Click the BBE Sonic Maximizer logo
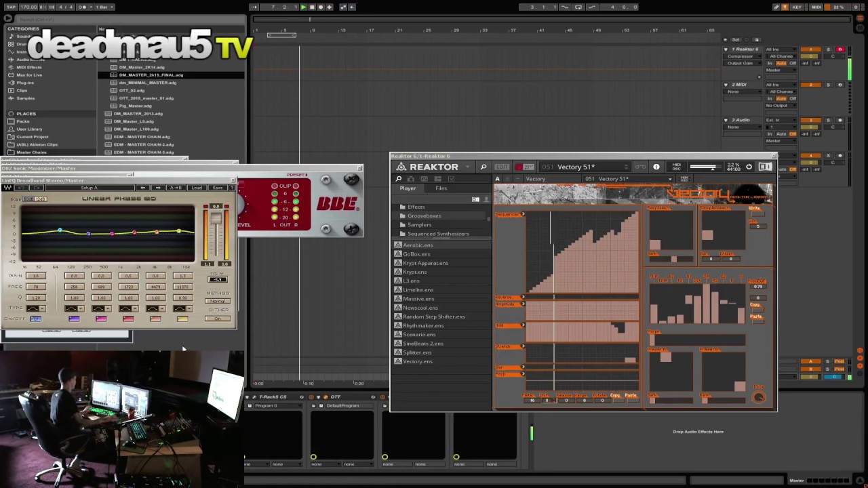Image resolution: width=868 pixels, height=488 pixels. pos(337,204)
